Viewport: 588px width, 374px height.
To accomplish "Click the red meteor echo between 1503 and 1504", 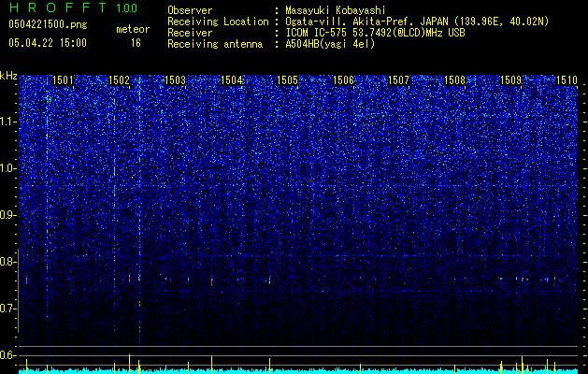I will coord(211,281).
